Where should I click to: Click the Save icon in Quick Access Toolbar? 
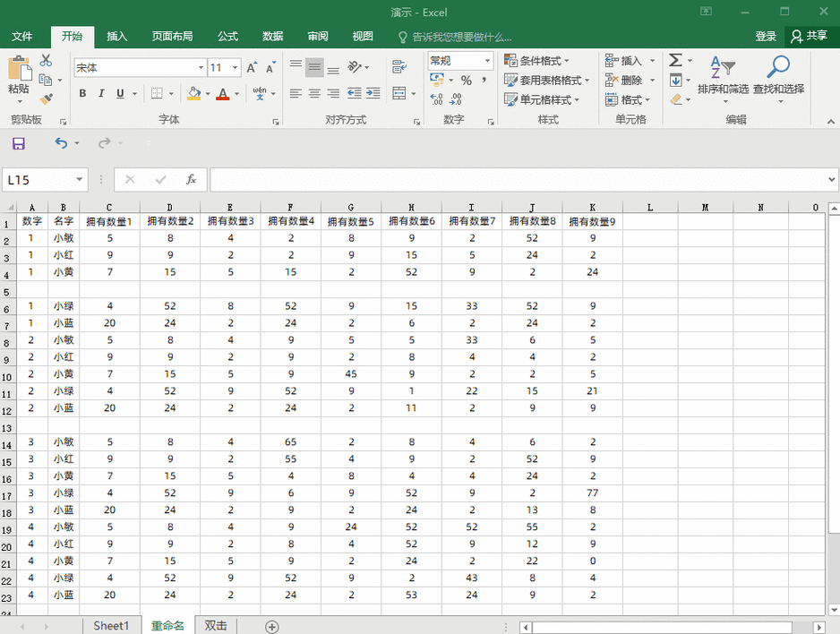click(x=18, y=143)
